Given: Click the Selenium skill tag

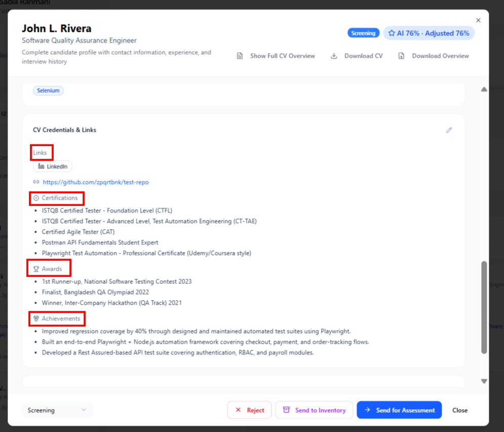Looking at the screenshot, I should tap(48, 90).
